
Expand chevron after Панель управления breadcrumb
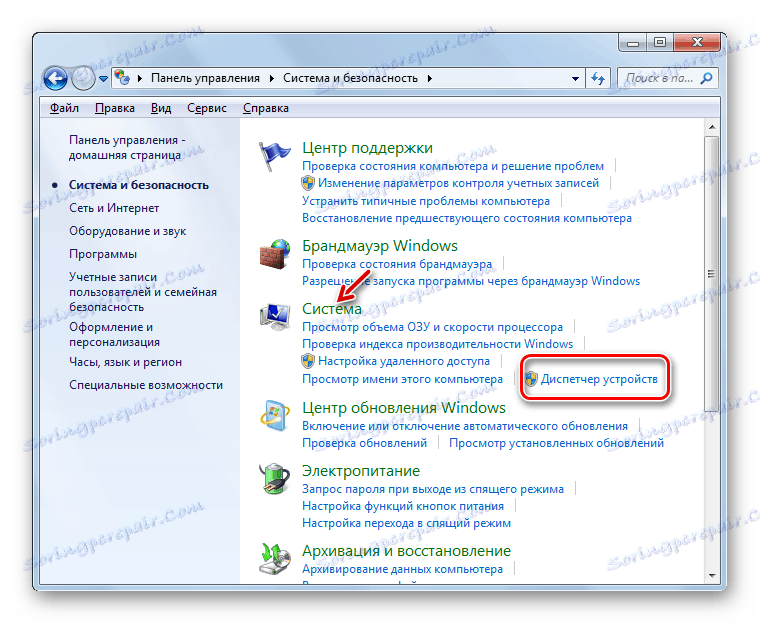[271, 79]
